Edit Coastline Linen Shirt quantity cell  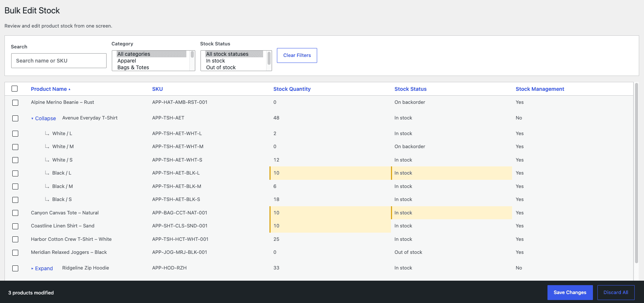tap(330, 226)
